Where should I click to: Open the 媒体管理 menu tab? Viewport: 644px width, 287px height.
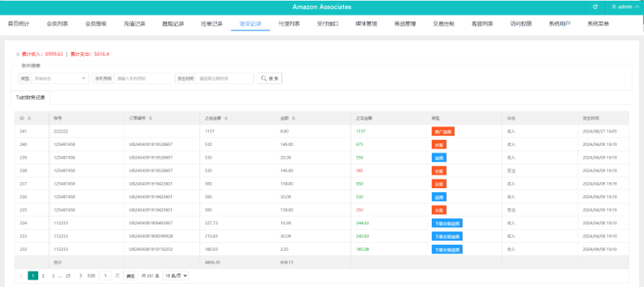click(366, 24)
